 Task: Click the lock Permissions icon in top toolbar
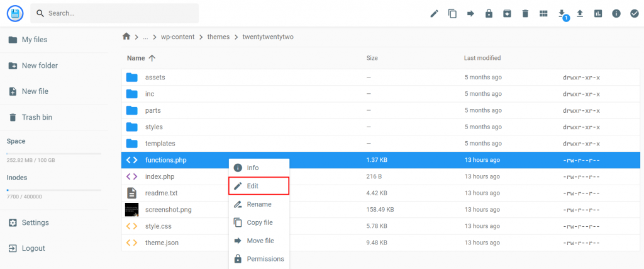[489, 13]
